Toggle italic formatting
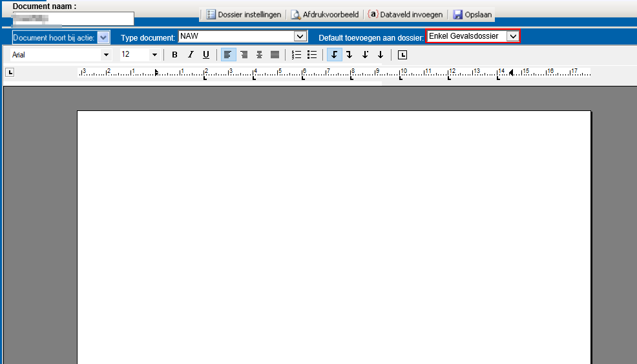 pyautogui.click(x=190, y=55)
